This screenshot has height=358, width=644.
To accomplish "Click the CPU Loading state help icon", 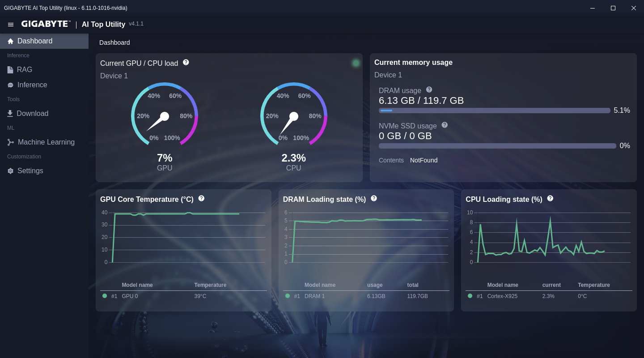I will (550, 198).
